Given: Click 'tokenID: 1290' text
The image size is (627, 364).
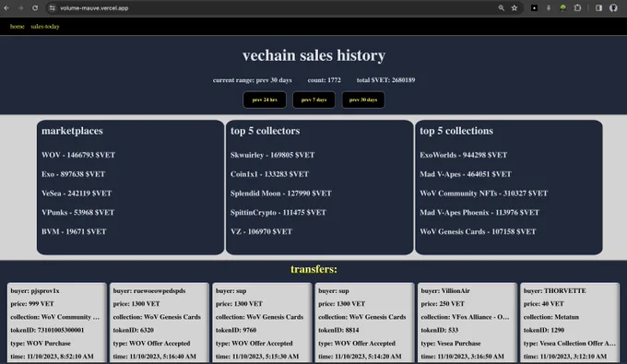Looking at the screenshot, I should pyautogui.click(x=544, y=330).
